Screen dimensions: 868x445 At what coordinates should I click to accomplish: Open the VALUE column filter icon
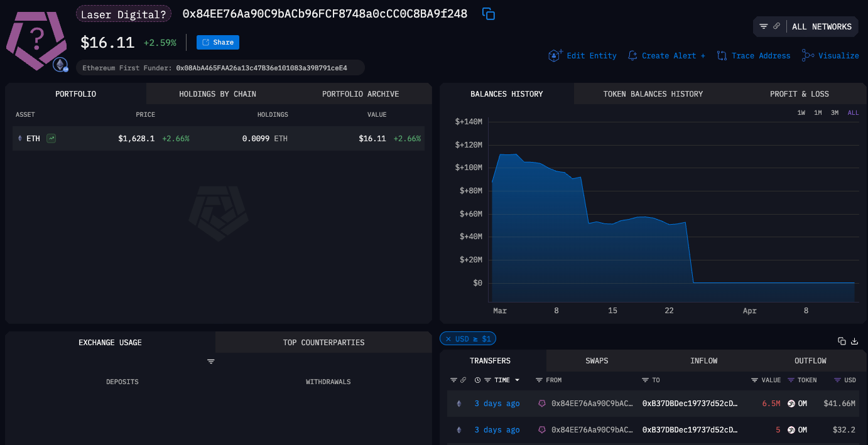coord(754,380)
